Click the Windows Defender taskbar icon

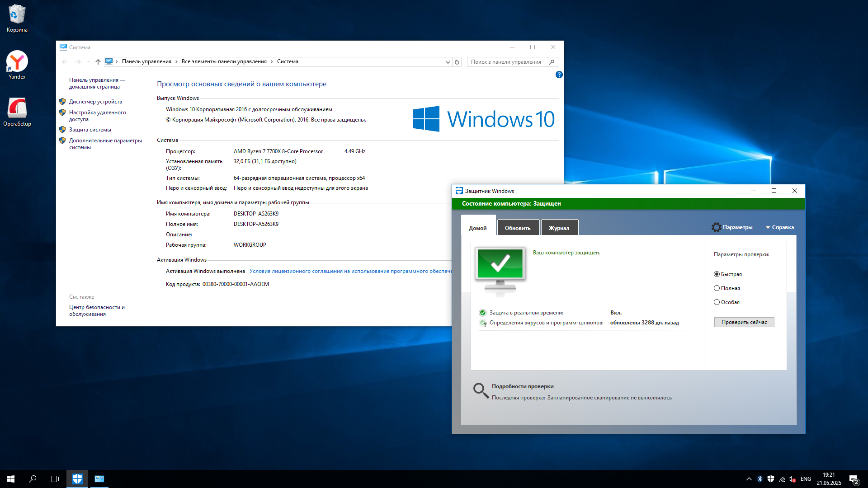coord(77,479)
